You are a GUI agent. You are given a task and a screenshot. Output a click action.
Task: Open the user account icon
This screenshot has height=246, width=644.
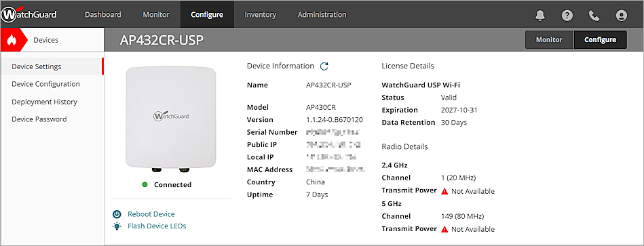pos(621,15)
